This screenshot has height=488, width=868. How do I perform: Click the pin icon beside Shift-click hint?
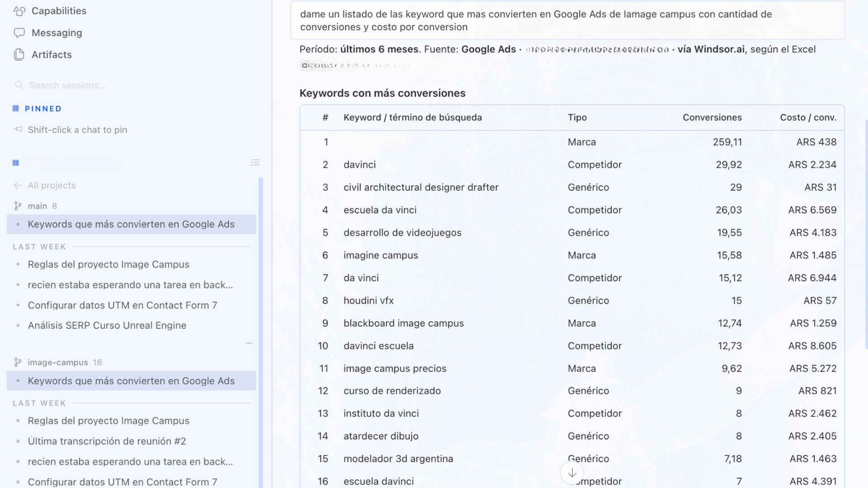(18, 130)
